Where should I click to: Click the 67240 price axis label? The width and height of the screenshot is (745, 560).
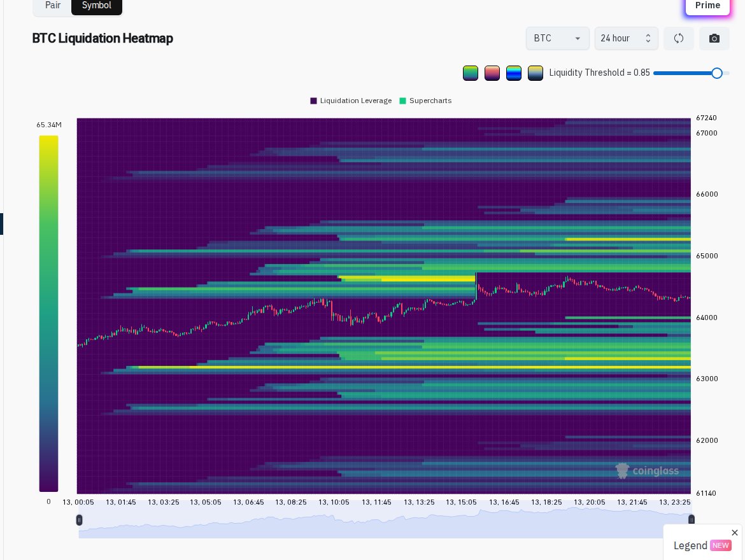point(706,118)
